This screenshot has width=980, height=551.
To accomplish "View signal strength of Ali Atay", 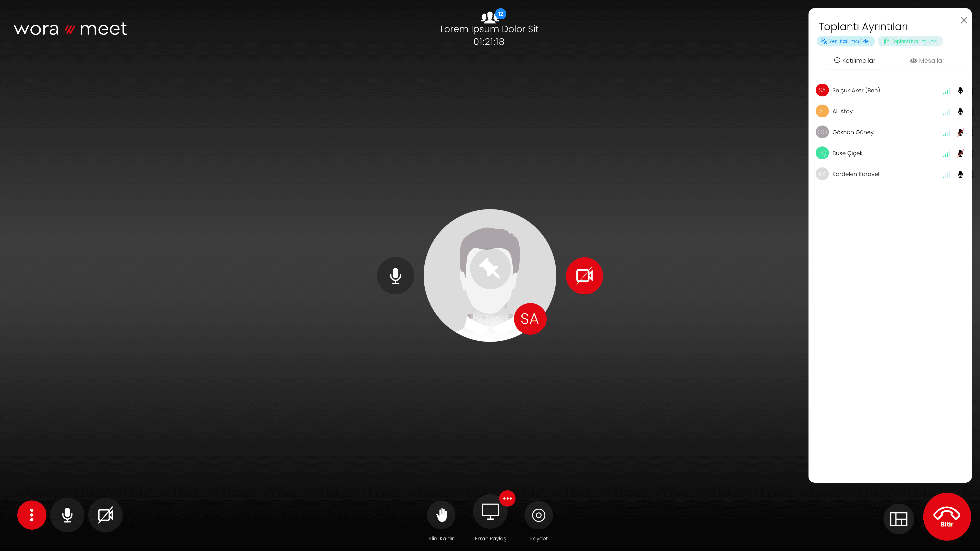I will tap(946, 112).
